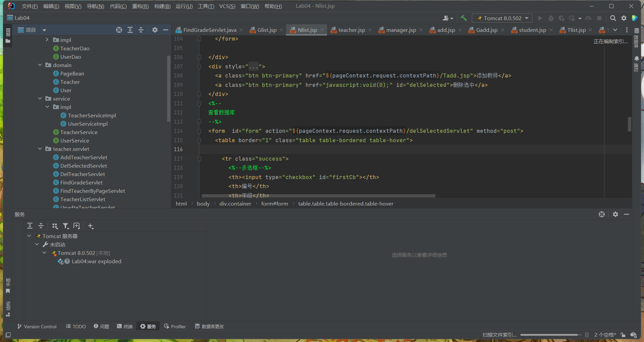
Task: Select opened file locate icon in project panel
Action: pyautogui.click(x=119, y=30)
